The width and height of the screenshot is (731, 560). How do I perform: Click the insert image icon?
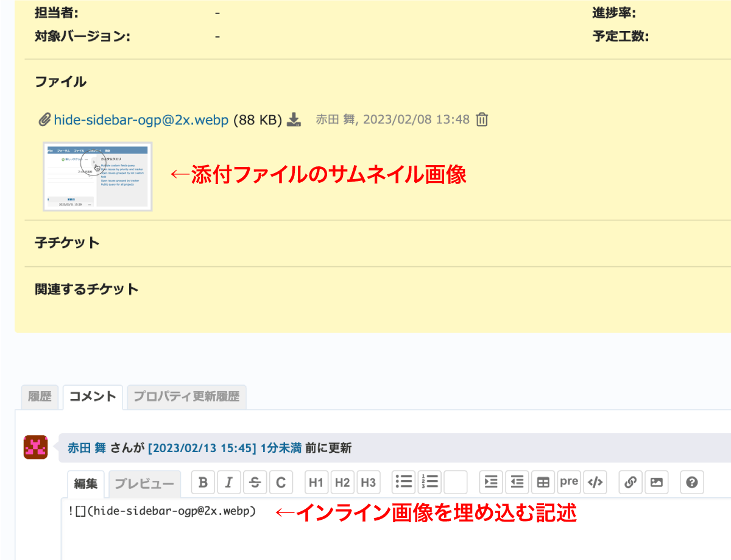click(x=656, y=483)
